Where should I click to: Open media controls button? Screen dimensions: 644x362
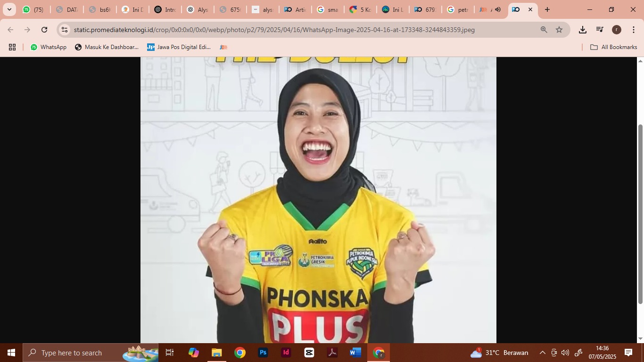pos(600,30)
